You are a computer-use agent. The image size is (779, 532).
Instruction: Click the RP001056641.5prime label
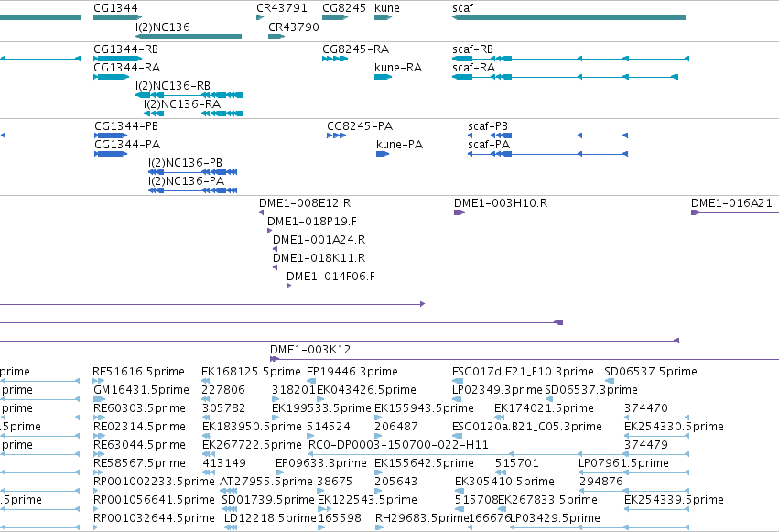[x=154, y=500]
